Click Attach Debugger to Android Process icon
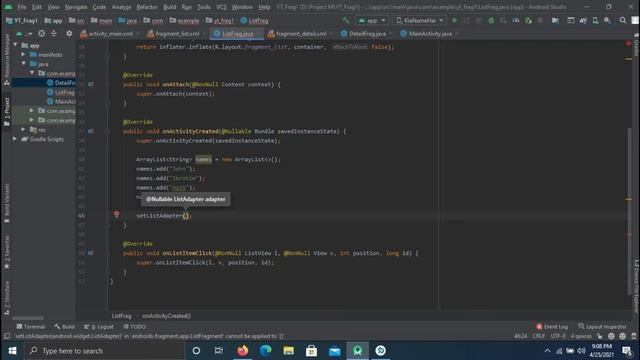 pyautogui.click(x=528, y=20)
